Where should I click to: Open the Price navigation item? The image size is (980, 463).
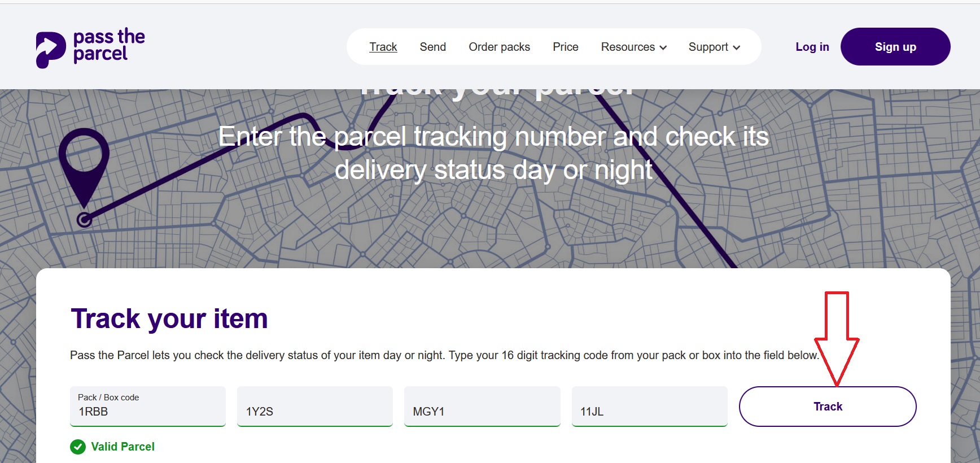pyautogui.click(x=565, y=47)
